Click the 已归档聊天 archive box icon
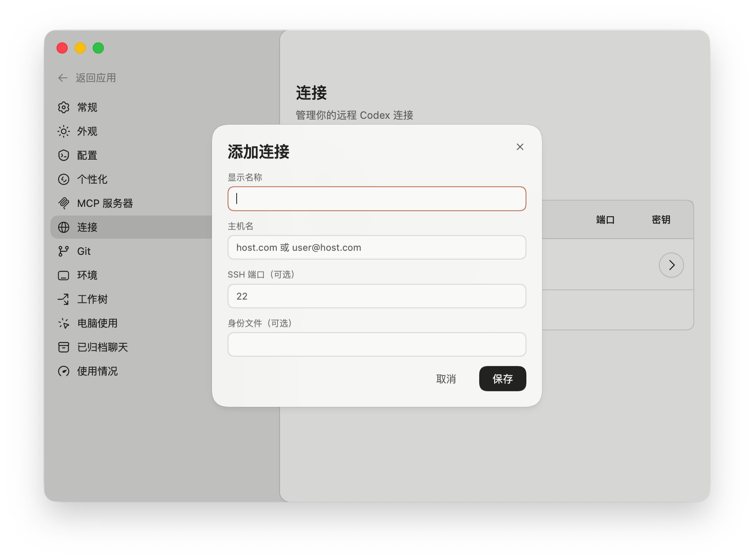Viewport: 754px width, 560px height. tap(63, 347)
